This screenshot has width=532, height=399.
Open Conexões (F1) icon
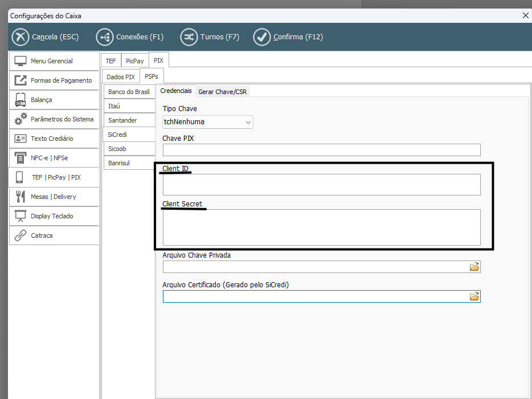coord(105,37)
